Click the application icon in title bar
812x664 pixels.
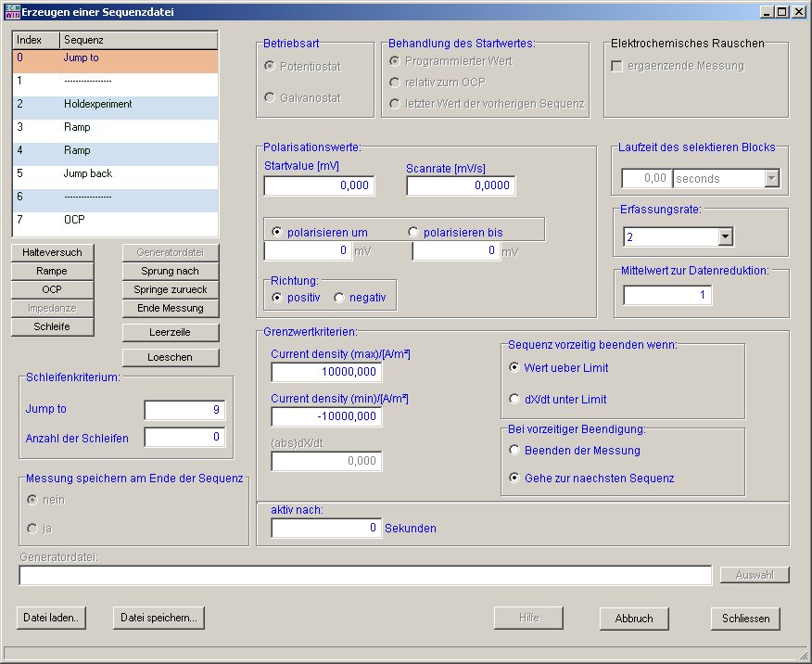tap(12, 11)
